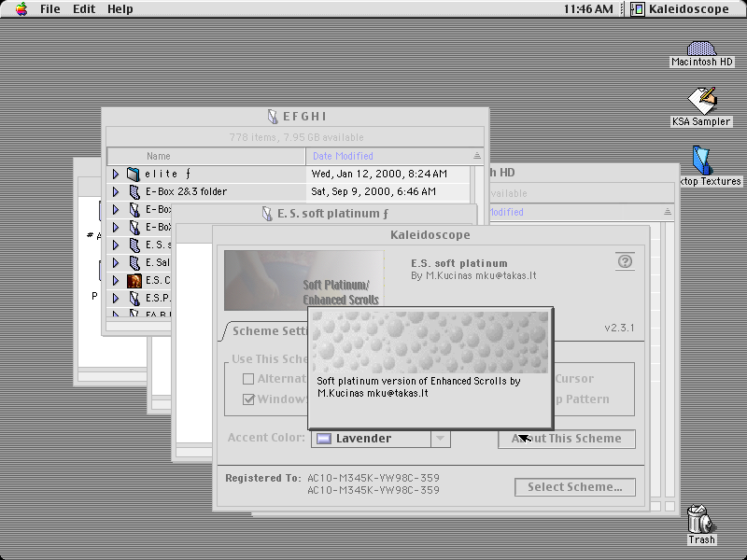Open the Edit menu
The image size is (747, 560).
pos(84,9)
